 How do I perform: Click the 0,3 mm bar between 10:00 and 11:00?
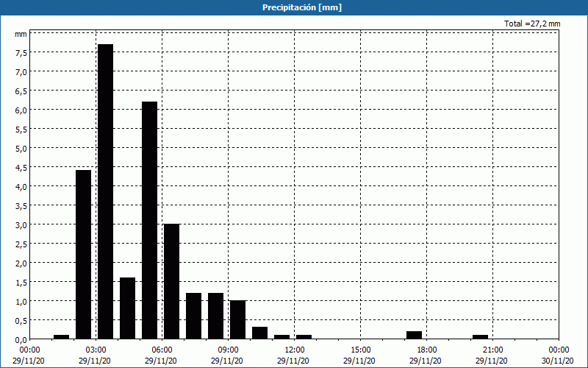(260, 333)
